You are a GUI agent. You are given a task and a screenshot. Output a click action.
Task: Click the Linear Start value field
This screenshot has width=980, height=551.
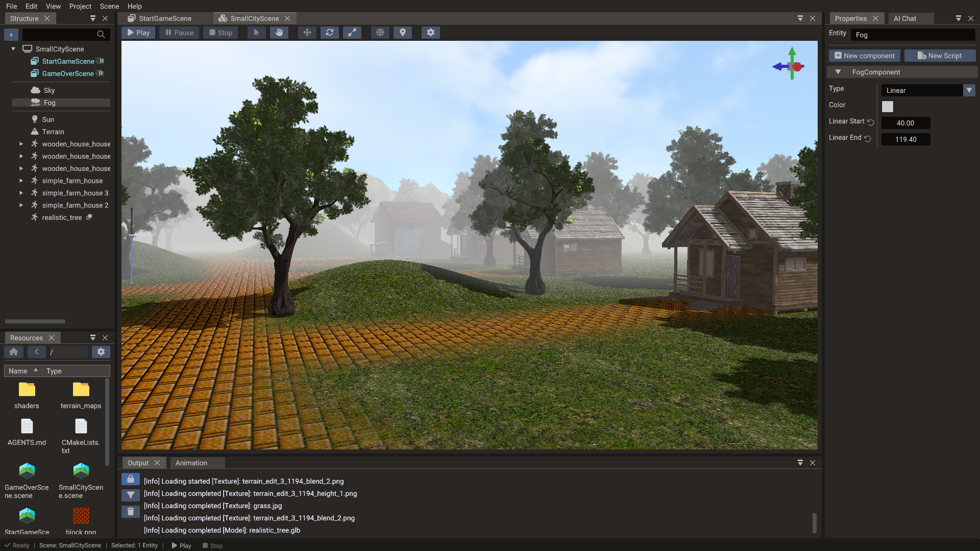click(905, 123)
